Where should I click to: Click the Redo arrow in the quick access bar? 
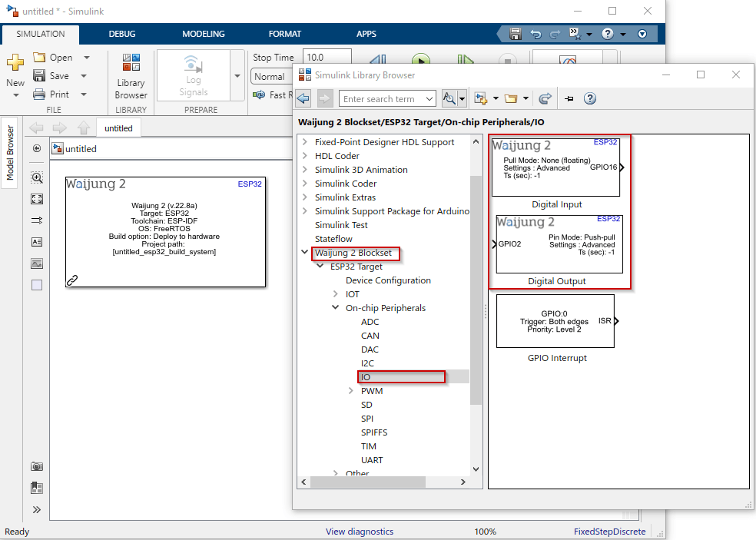point(555,34)
